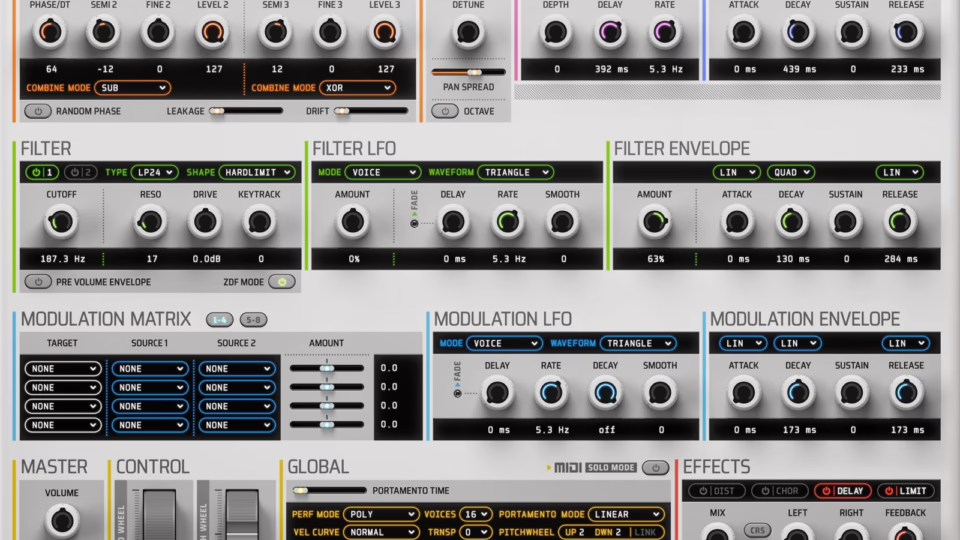Open the SUB combine mode dropdown

pyautogui.click(x=132, y=88)
